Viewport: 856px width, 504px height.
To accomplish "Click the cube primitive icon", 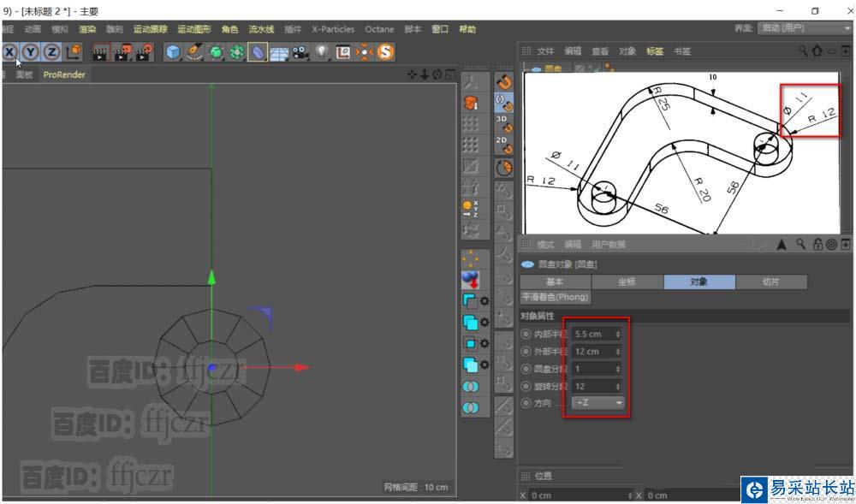I will pos(173,52).
